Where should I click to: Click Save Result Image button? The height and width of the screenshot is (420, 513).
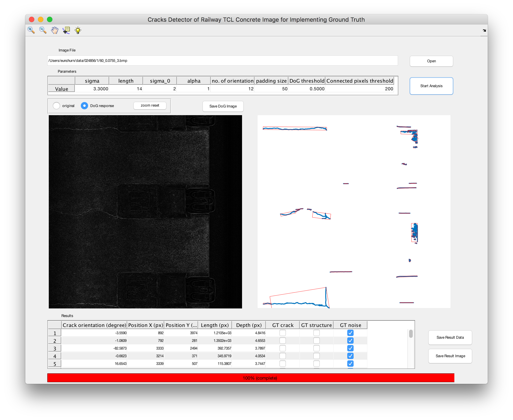click(450, 356)
